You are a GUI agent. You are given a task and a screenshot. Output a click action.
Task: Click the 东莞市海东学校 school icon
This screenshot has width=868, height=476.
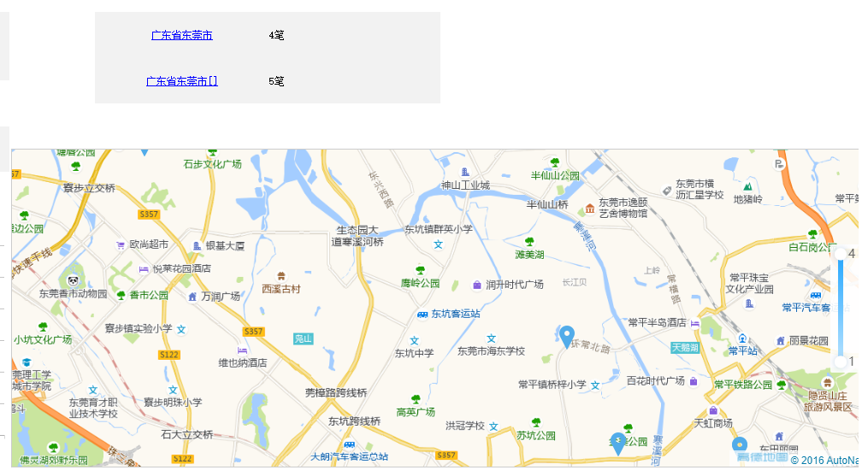491,338
